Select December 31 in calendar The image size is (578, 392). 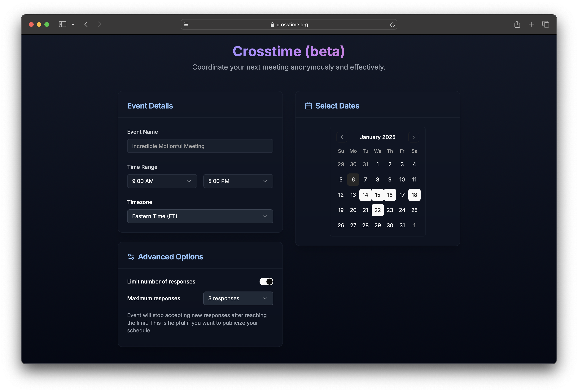365,164
